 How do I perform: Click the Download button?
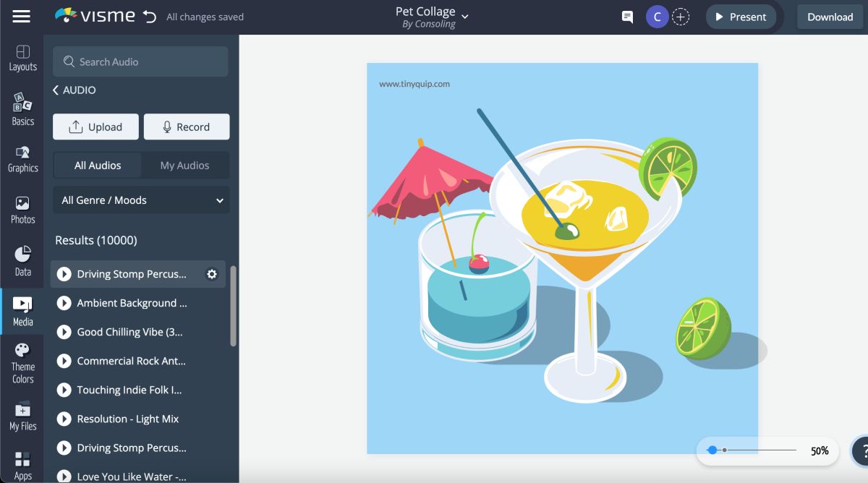pos(830,17)
